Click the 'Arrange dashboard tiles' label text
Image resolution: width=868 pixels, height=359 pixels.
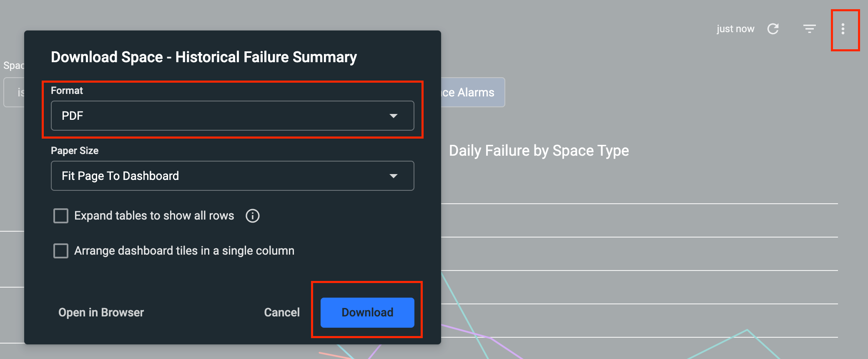pos(184,251)
